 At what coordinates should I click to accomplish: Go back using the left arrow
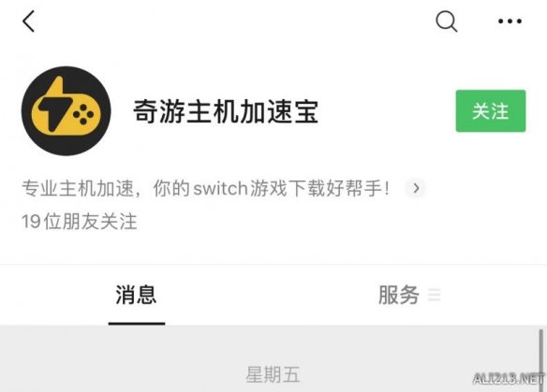29,22
